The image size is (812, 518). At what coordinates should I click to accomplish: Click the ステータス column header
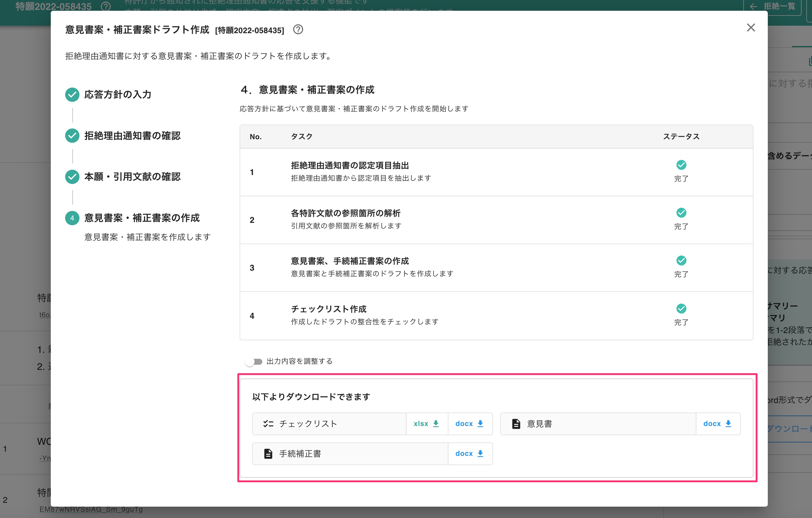[x=681, y=137]
